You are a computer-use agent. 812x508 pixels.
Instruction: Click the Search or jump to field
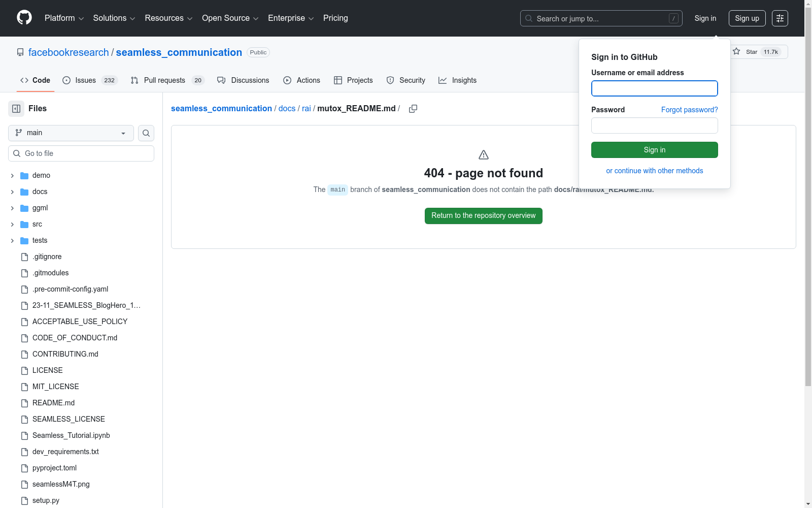pos(601,18)
